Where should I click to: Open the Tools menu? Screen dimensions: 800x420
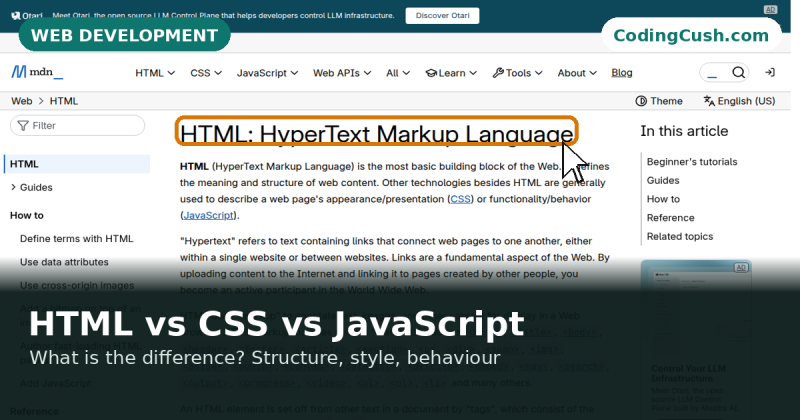coord(517,73)
